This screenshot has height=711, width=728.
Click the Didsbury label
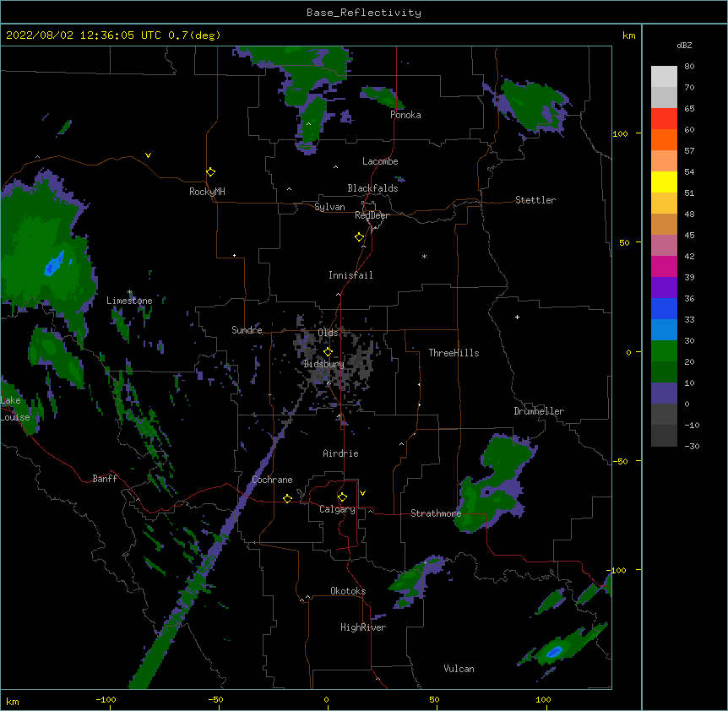coord(323,364)
